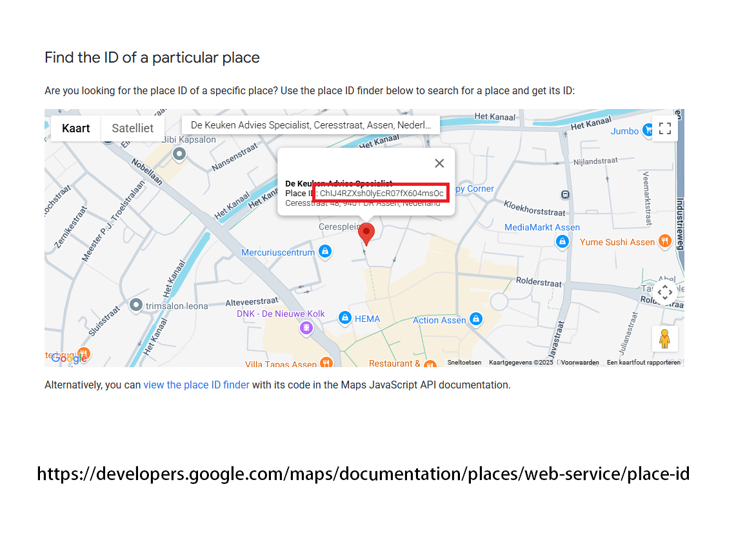
Task: Click the MediaMarkt Assen label
Action: (x=542, y=227)
